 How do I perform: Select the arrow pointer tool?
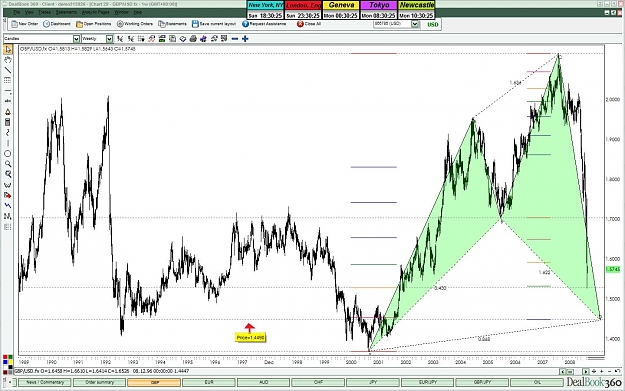pyautogui.click(x=8, y=49)
